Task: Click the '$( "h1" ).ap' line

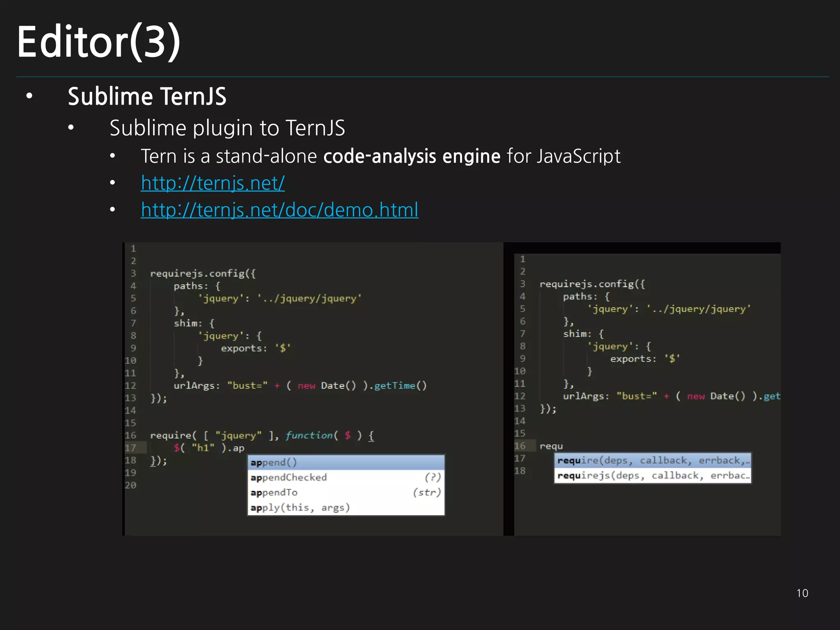Action: pos(209,448)
